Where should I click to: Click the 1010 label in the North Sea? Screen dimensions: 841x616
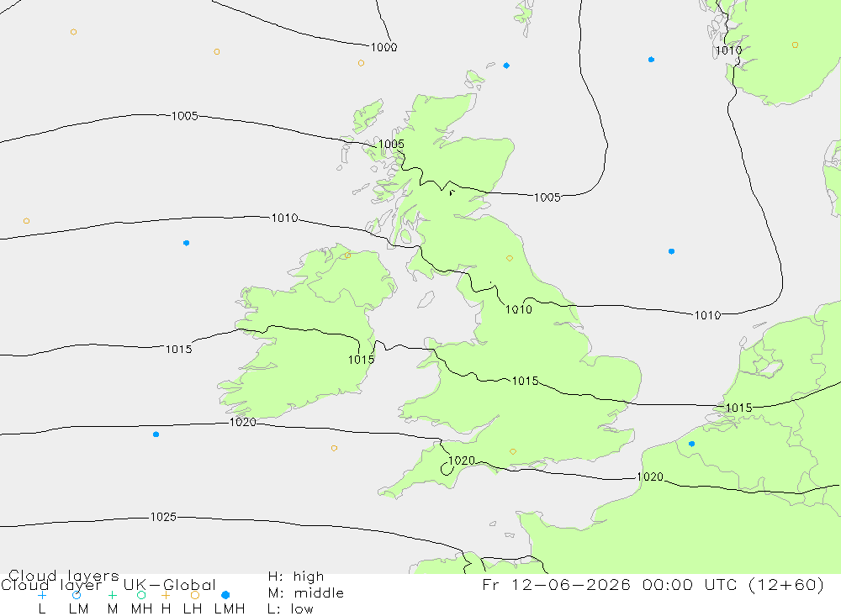tap(707, 315)
